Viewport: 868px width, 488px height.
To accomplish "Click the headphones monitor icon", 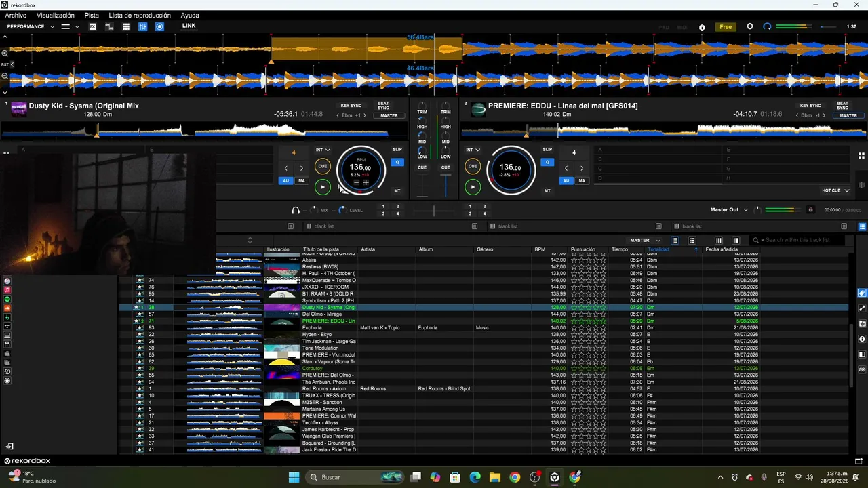I will click(296, 210).
